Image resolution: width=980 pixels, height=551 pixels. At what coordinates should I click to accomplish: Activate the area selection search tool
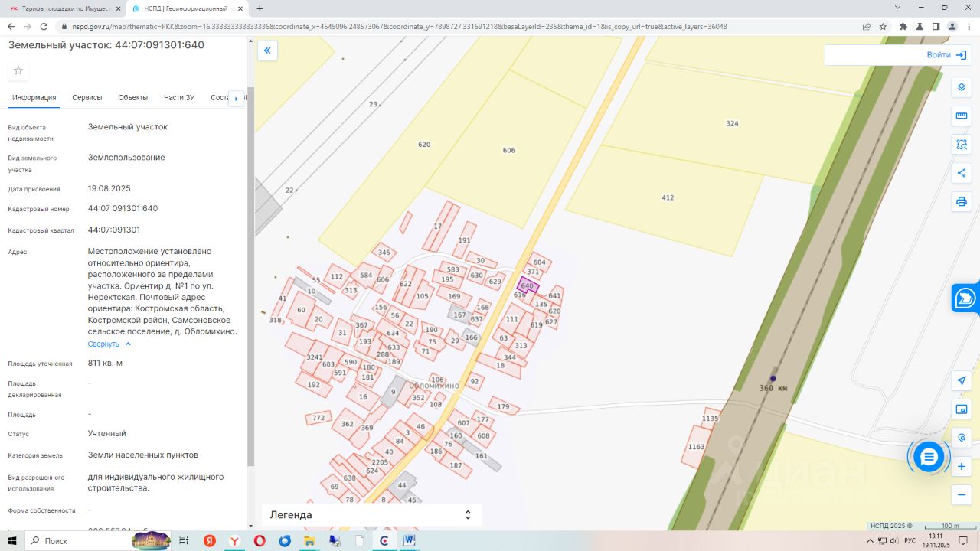click(x=962, y=145)
